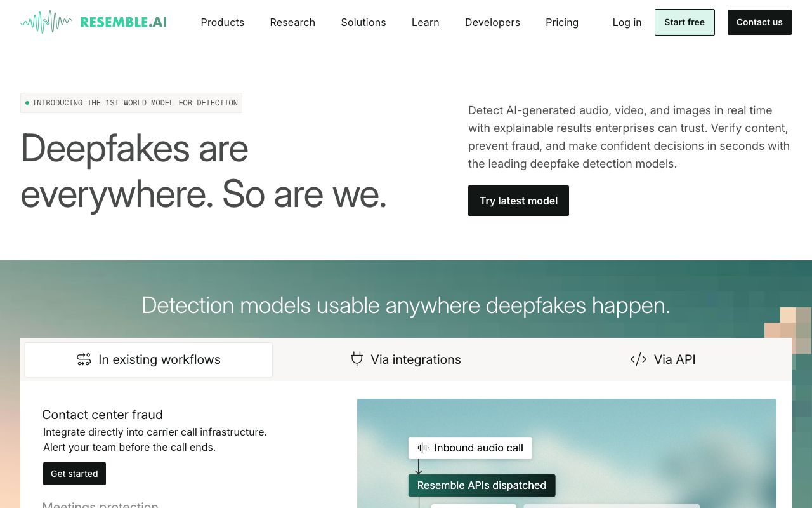Click the Contact us button
This screenshot has width=812, height=508.
pos(759,22)
